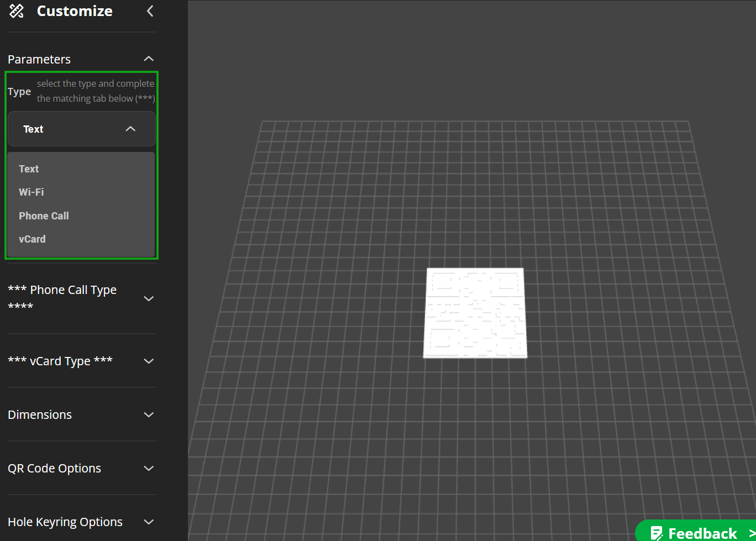Screen dimensions: 756x541
Task: Expand the Dimensions section
Action: pyautogui.click(x=82, y=414)
